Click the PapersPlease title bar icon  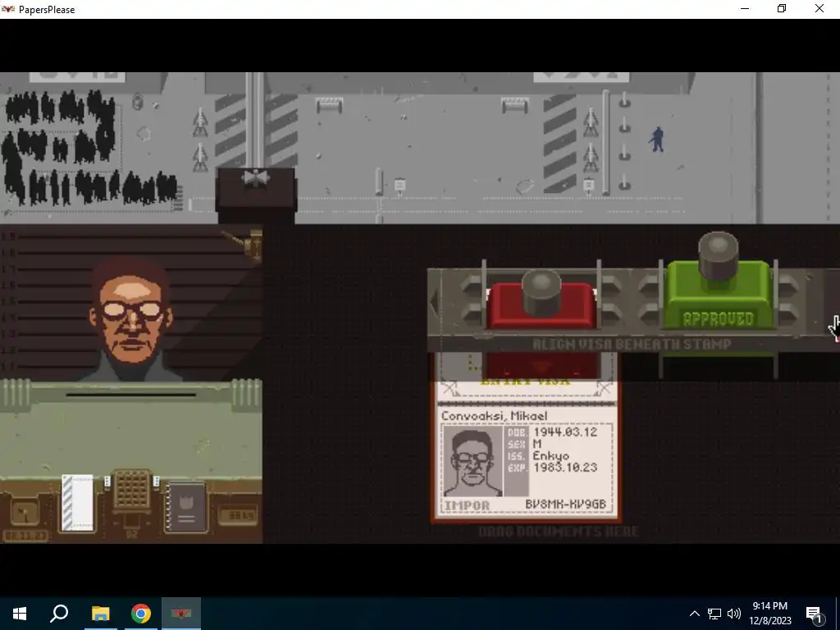[8, 9]
